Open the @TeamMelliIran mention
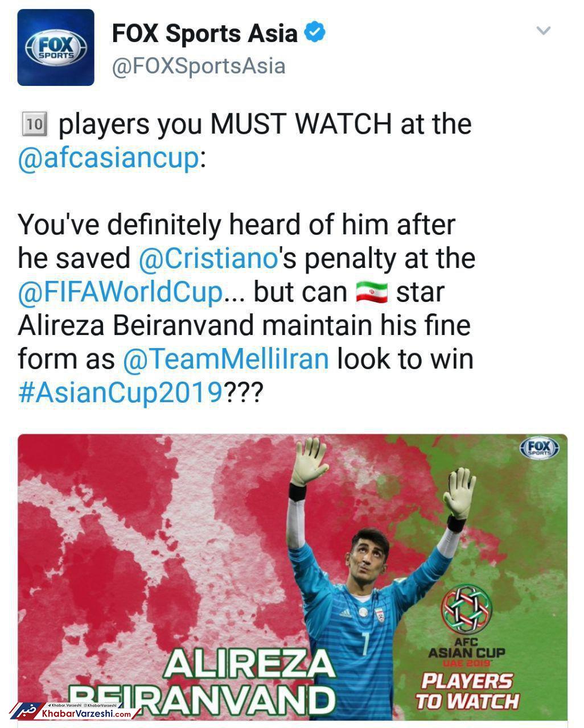This screenshot has height=728, width=584. [x=226, y=359]
